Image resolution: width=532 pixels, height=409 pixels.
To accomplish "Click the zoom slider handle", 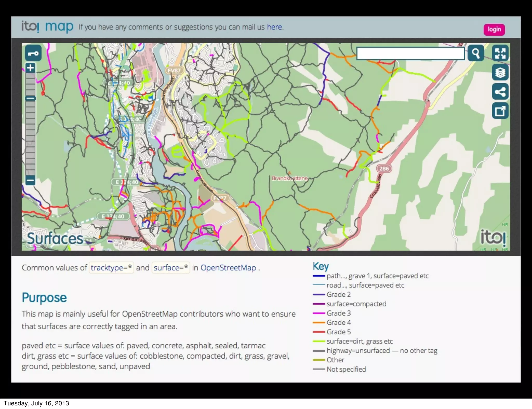I will pos(30,98).
